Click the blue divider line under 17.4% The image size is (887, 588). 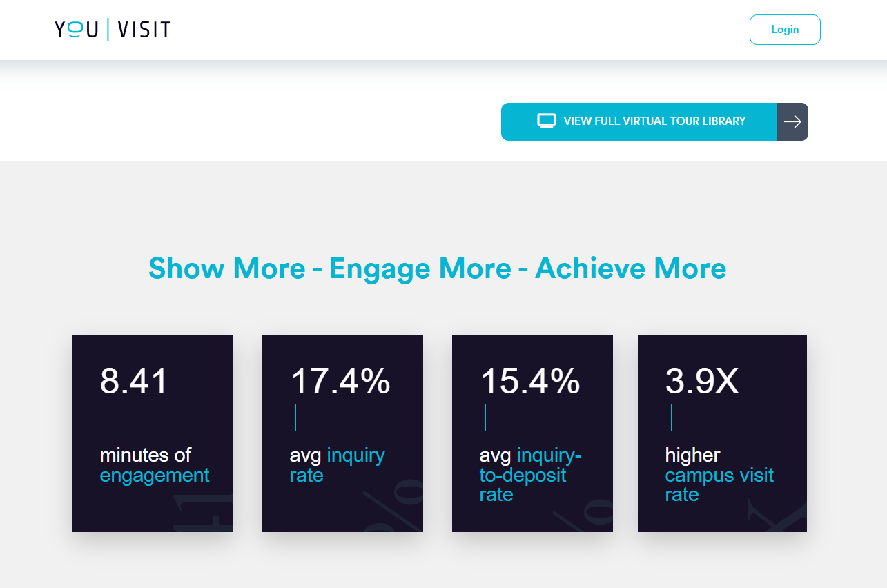pyautogui.click(x=295, y=418)
